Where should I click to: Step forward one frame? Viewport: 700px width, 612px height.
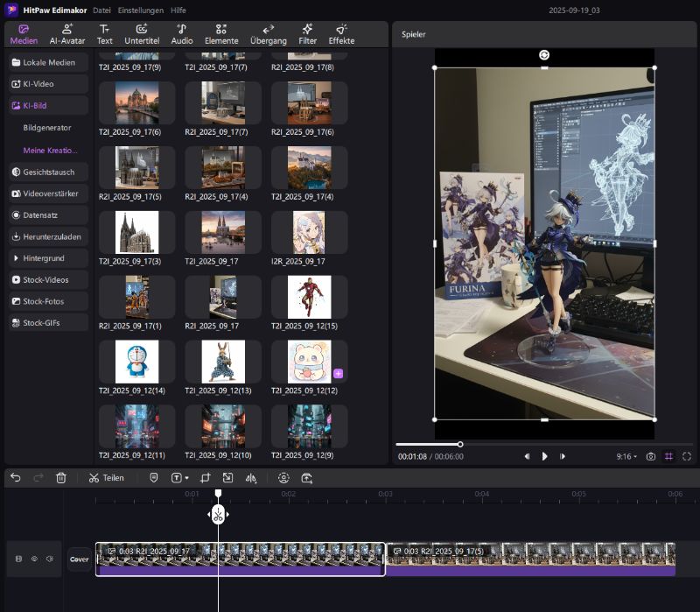pyautogui.click(x=563, y=456)
